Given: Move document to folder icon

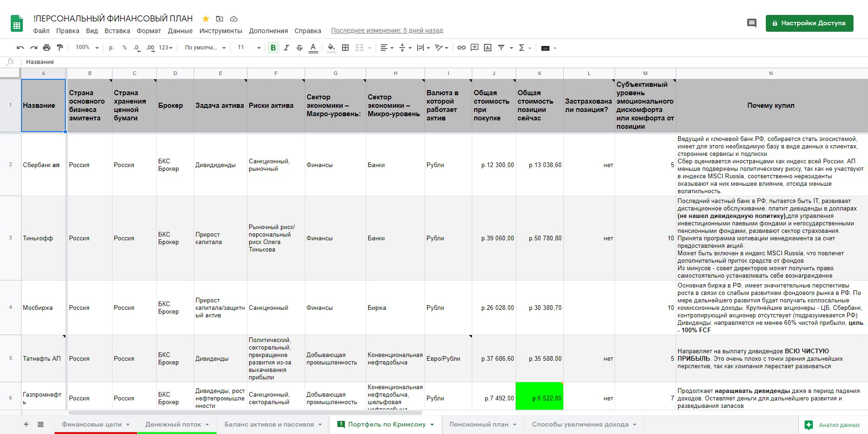Looking at the screenshot, I should [219, 19].
